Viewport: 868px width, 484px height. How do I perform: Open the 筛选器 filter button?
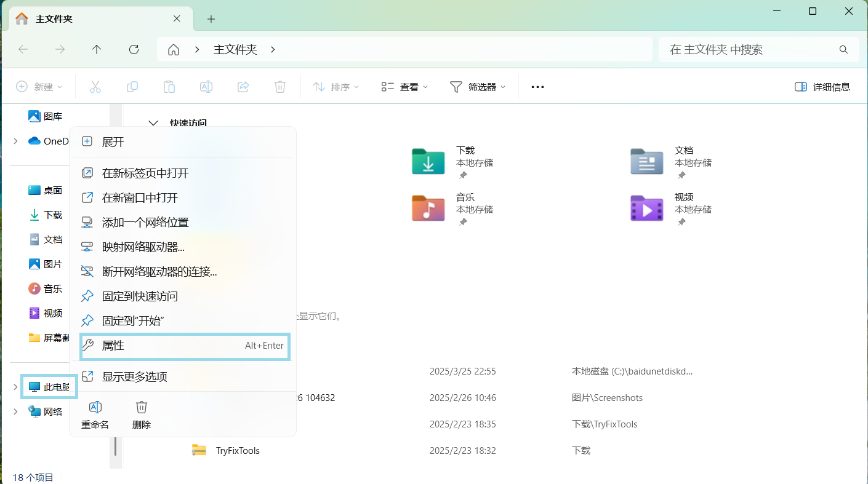(478, 86)
